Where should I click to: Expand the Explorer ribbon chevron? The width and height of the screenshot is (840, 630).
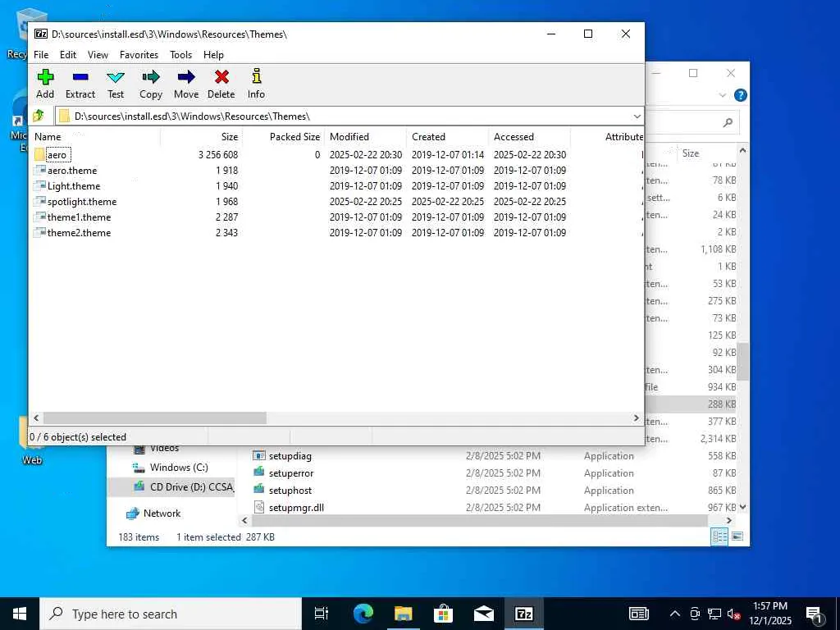click(x=722, y=95)
